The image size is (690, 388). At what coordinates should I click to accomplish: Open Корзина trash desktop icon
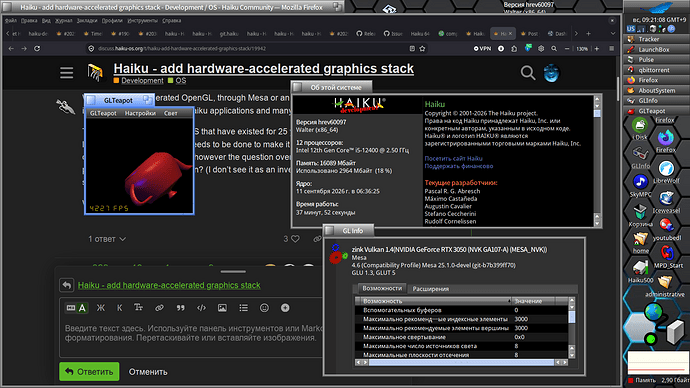coord(640,216)
